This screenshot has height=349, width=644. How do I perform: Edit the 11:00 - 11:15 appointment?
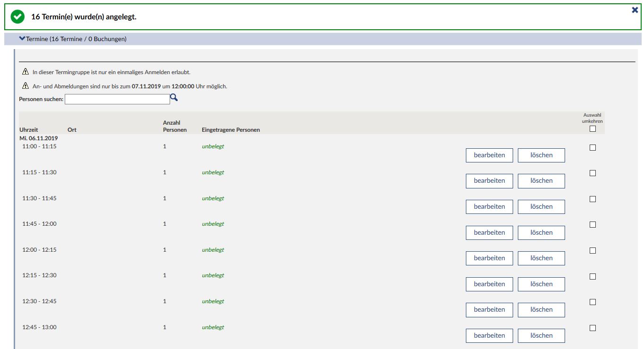click(489, 155)
